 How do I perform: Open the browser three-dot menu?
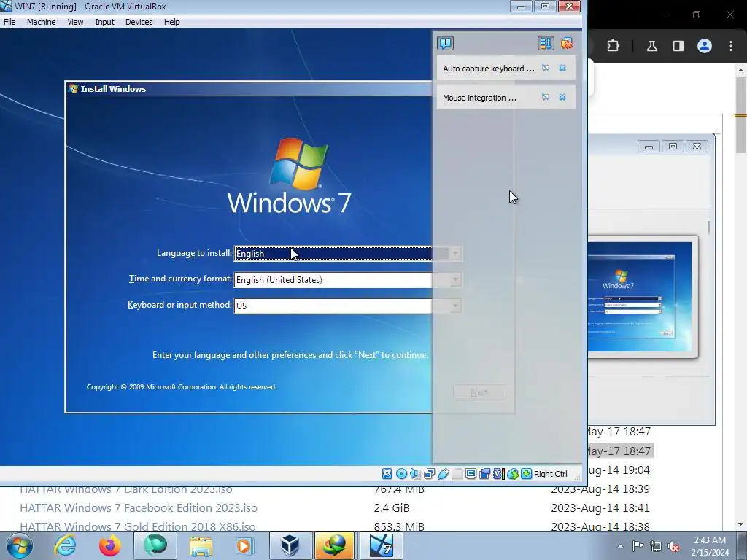tap(731, 46)
